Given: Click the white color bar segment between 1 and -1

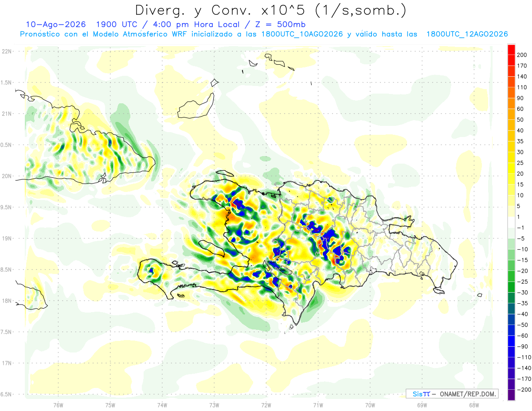Looking at the screenshot, I should click(x=512, y=222).
